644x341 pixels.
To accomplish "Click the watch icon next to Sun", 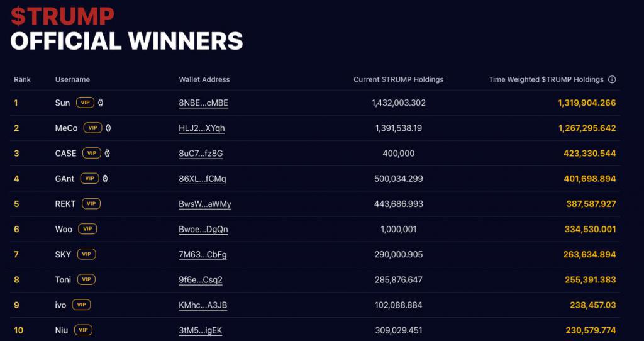I will [100, 103].
